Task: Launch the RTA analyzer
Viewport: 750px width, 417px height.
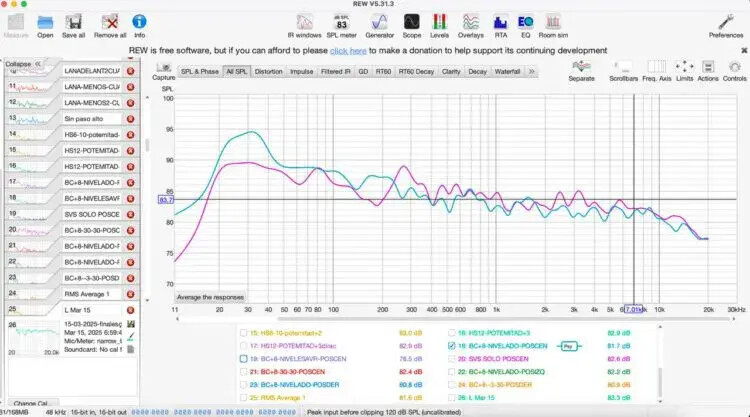Action: pyautogui.click(x=500, y=26)
